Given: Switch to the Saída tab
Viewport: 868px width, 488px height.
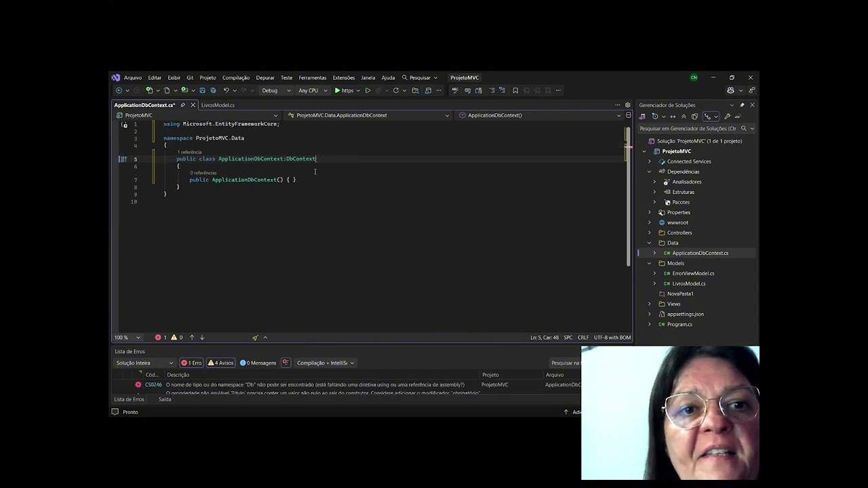Looking at the screenshot, I should coord(165,399).
